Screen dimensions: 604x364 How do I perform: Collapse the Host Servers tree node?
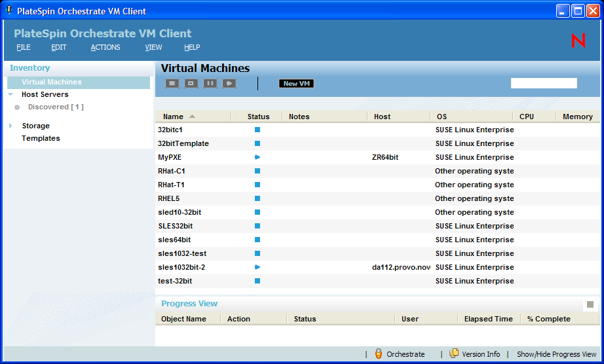[x=11, y=95]
